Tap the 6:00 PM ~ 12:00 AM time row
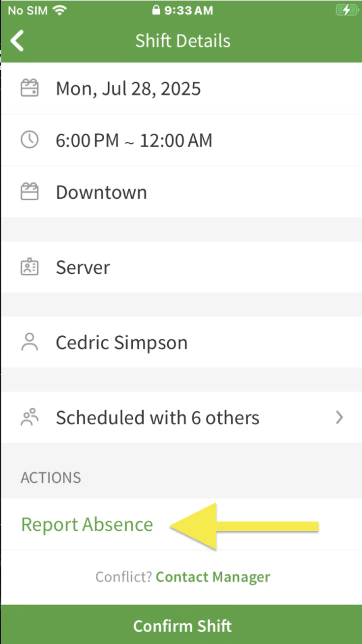The image size is (362, 644). [x=182, y=140]
